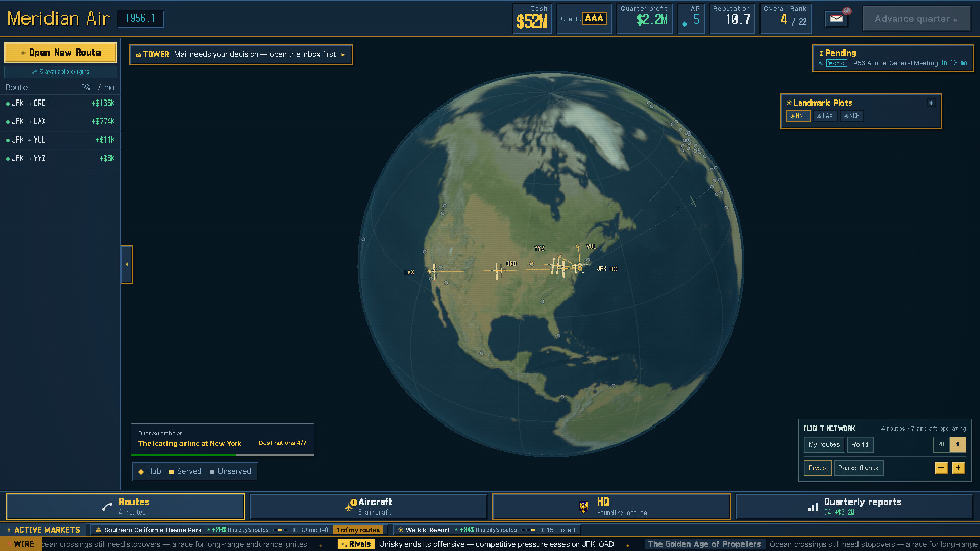This screenshot has width=980, height=551.
Task: Switch globe to 2D view
Action: [941, 444]
